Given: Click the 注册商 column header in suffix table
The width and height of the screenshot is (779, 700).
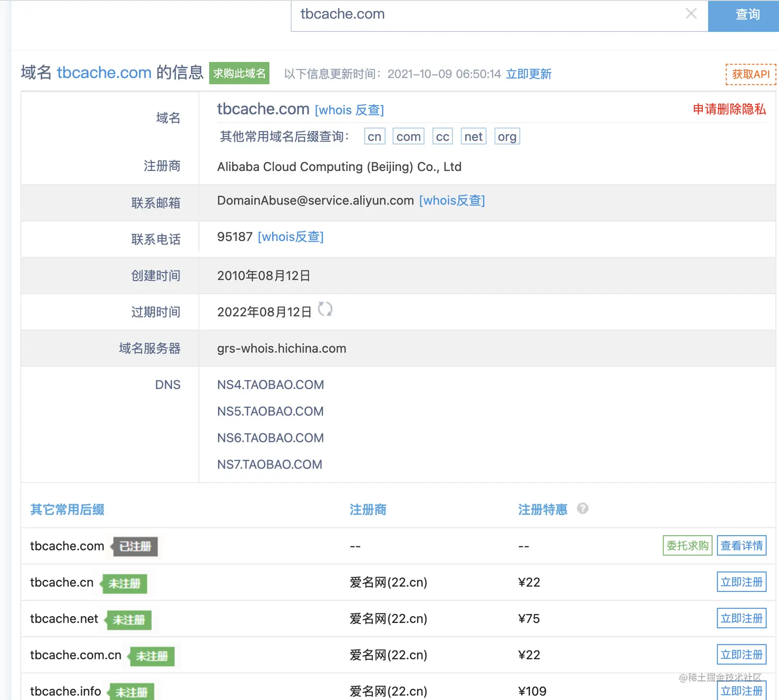Looking at the screenshot, I should tap(368, 509).
